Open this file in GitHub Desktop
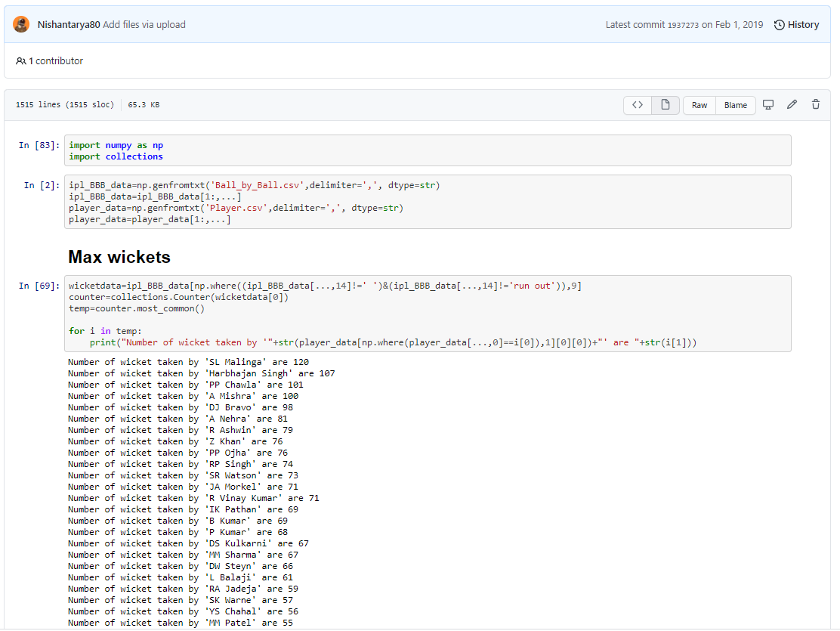Screen dimensions: 840x631 (768, 104)
